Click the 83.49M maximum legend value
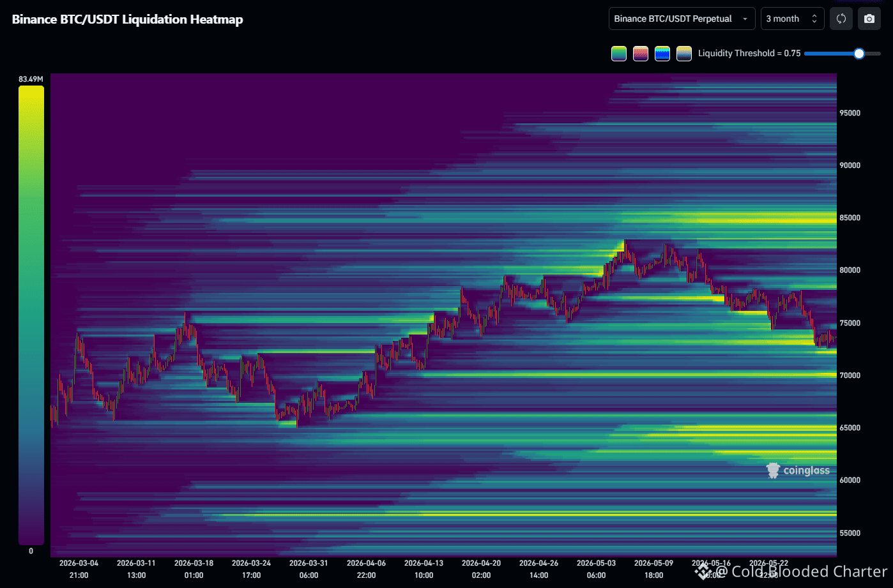 [x=31, y=79]
